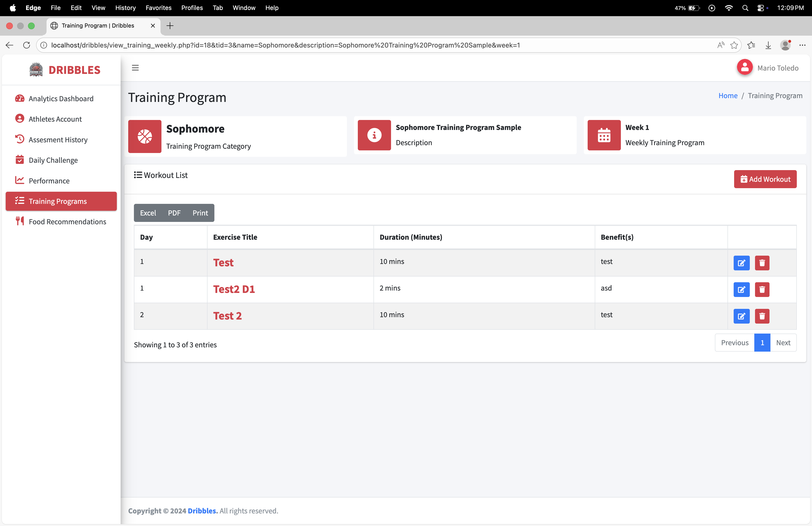This screenshot has height=526, width=812.
Task: Click edit icon for Test 2 row
Action: (x=741, y=316)
